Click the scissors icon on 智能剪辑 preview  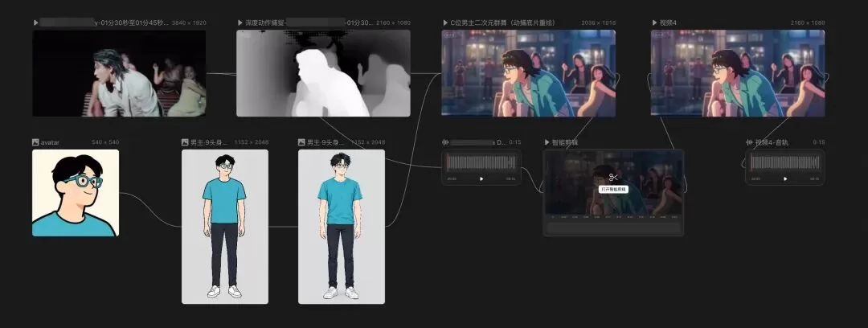tap(612, 178)
